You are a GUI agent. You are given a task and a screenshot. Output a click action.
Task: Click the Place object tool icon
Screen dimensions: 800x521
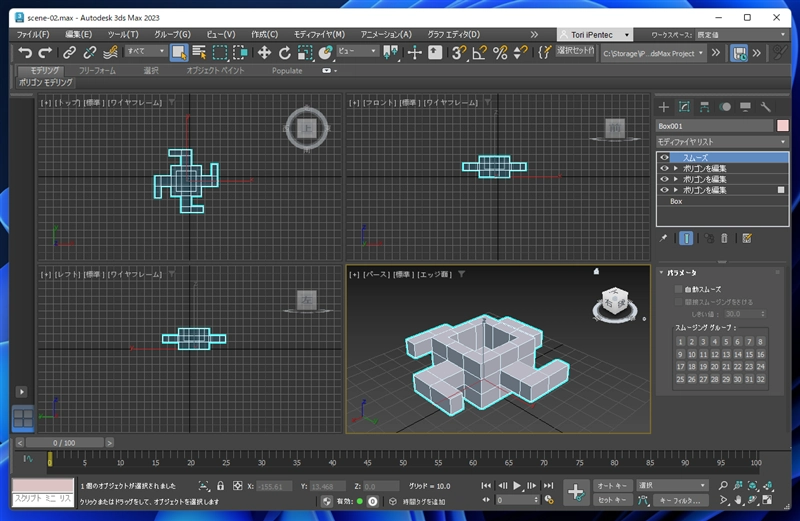[x=326, y=52]
